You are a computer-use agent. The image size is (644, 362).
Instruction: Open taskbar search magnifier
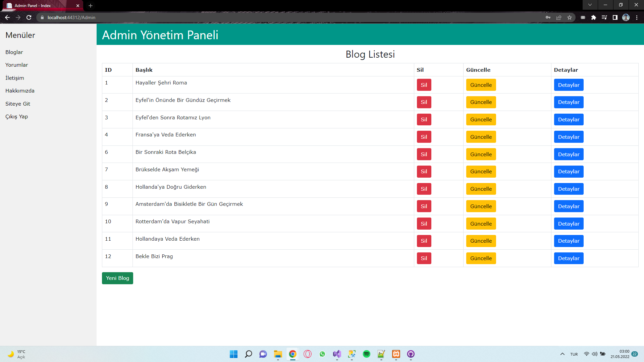click(249, 354)
